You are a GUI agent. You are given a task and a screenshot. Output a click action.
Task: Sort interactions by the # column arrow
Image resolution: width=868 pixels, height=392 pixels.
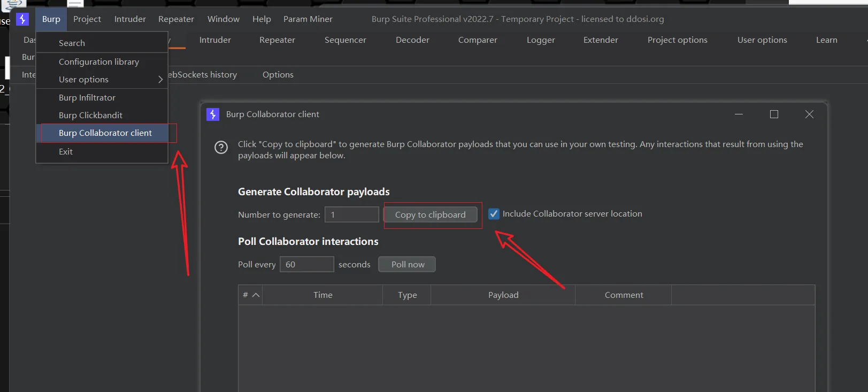[x=256, y=295]
